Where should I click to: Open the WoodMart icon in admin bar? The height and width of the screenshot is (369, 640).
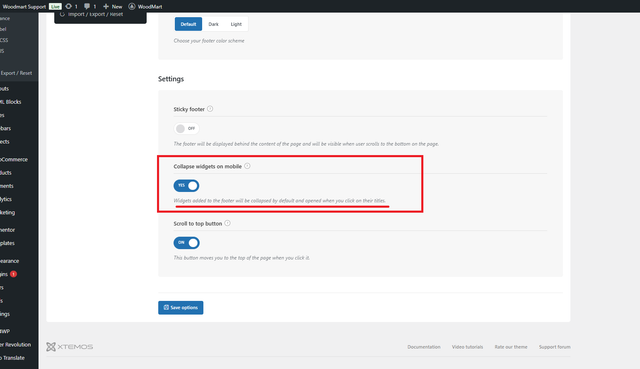tap(132, 6)
